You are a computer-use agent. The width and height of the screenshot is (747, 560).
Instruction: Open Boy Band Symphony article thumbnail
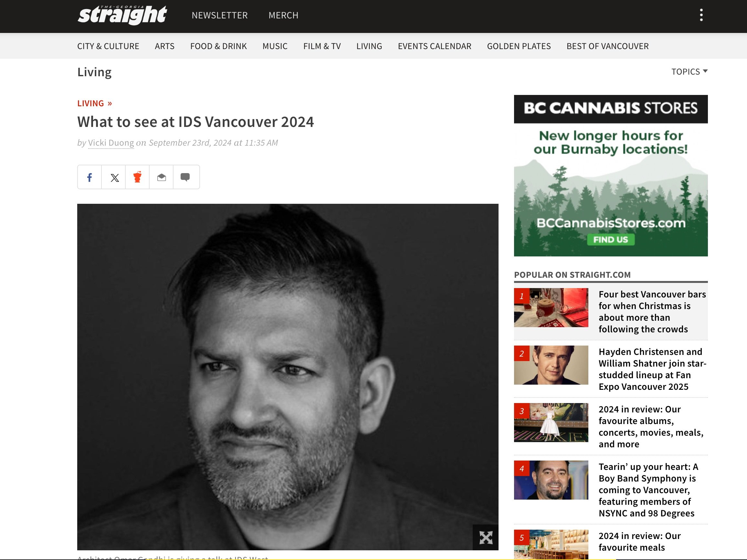pos(551,480)
